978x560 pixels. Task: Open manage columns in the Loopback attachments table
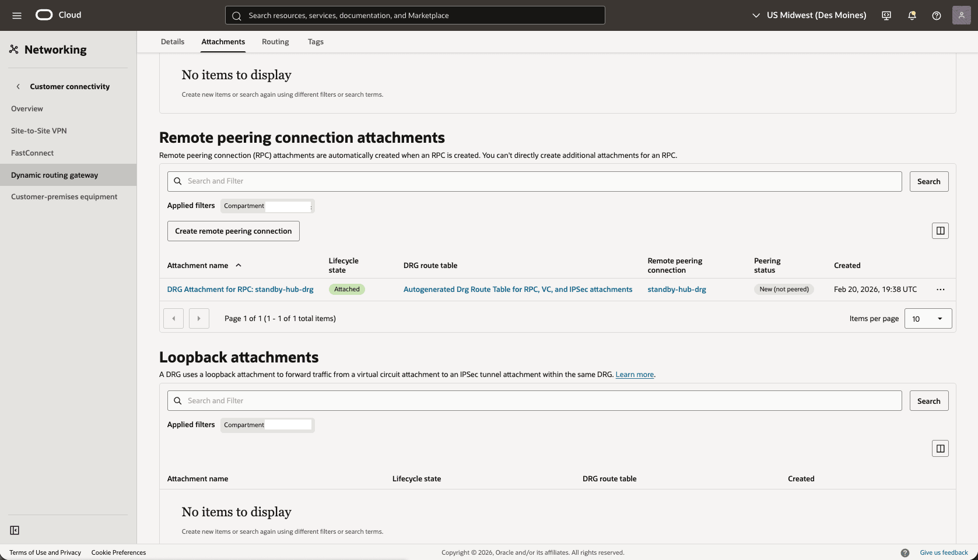pyautogui.click(x=940, y=448)
